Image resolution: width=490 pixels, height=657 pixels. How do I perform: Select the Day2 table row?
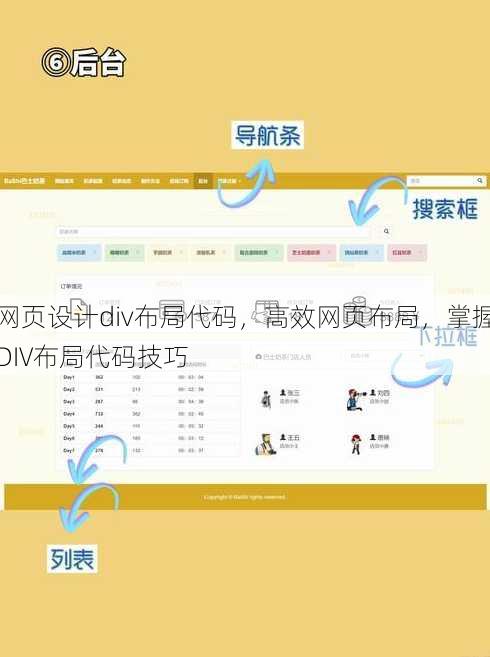(150, 389)
